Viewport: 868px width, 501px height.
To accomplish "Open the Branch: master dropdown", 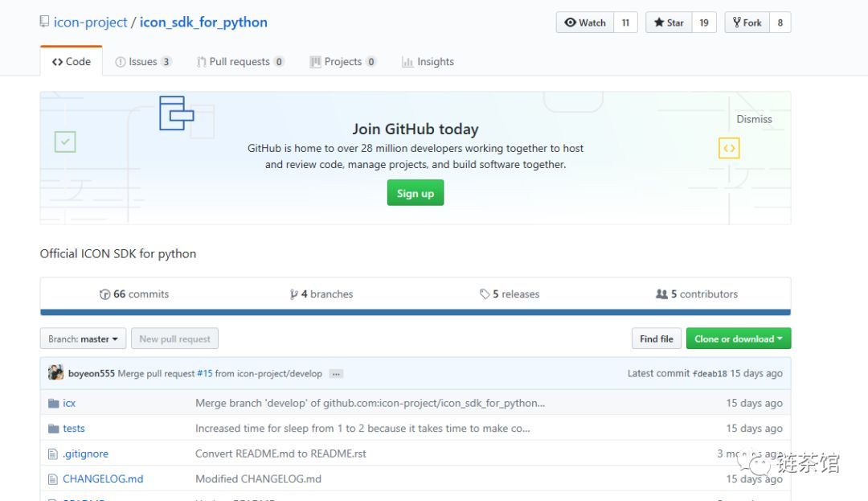I will click(83, 339).
